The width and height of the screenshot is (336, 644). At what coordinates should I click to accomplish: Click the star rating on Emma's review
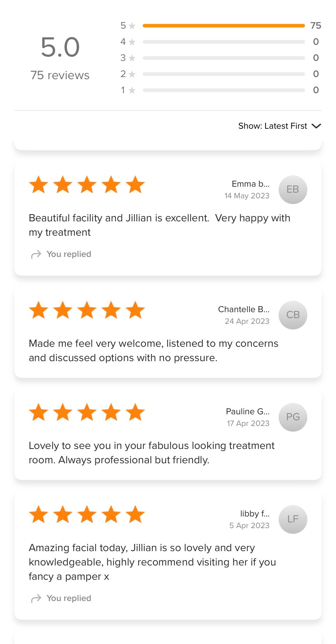click(x=87, y=185)
